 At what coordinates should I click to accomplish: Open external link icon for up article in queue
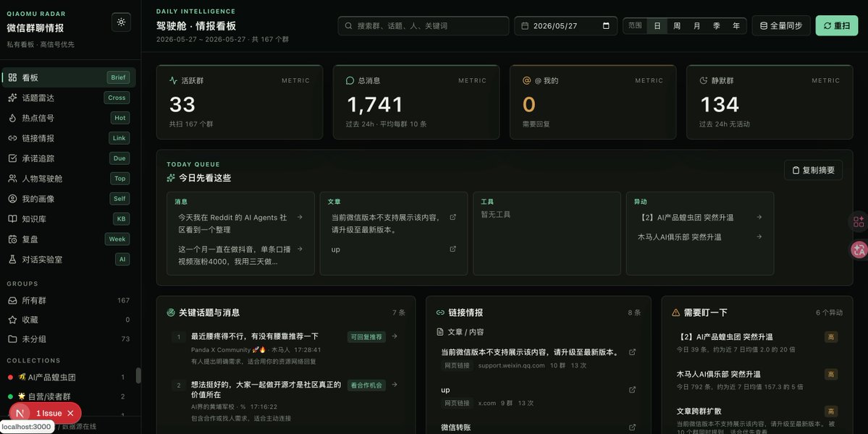452,250
